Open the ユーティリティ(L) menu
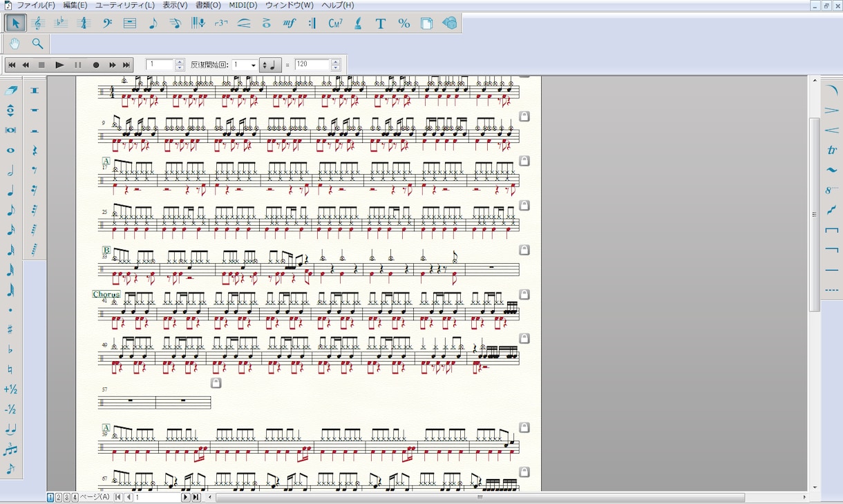 coord(125,5)
